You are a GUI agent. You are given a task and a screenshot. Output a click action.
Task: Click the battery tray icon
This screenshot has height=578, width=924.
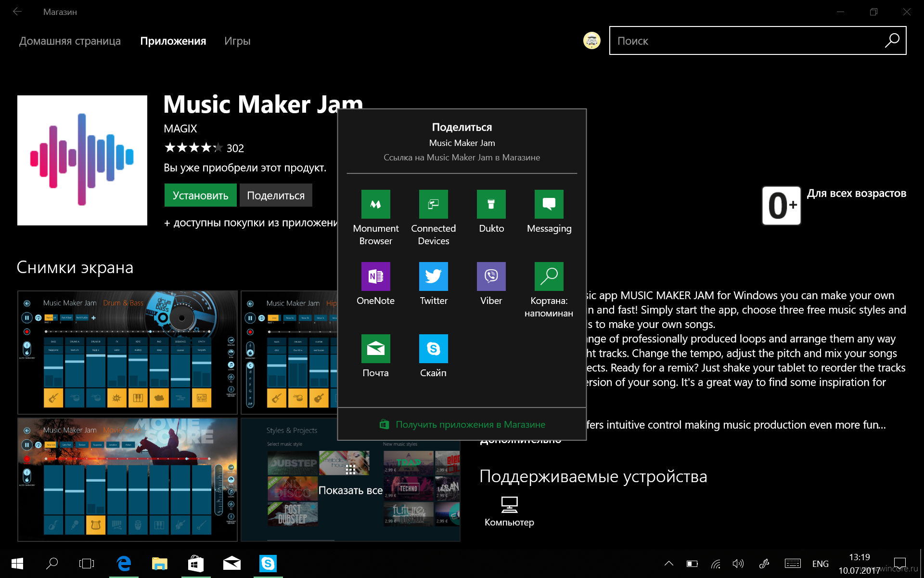pos(692,564)
